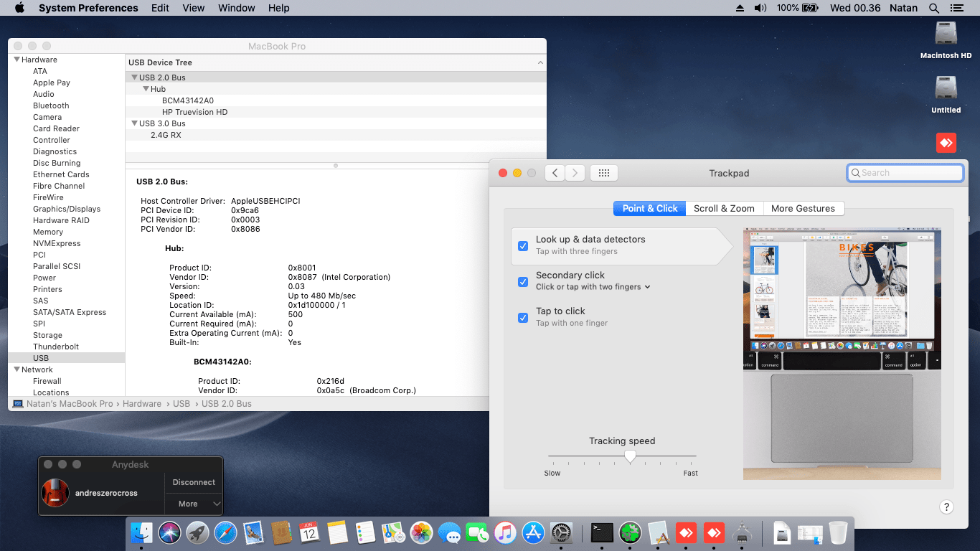The width and height of the screenshot is (980, 551).
Task: Open the Help menu
Action: click(279, 8)
